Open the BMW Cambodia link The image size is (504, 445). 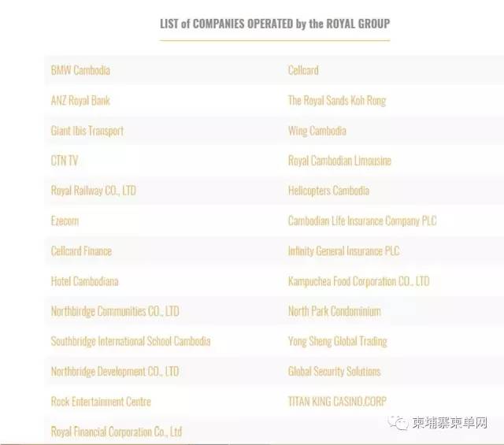[80, 70]
